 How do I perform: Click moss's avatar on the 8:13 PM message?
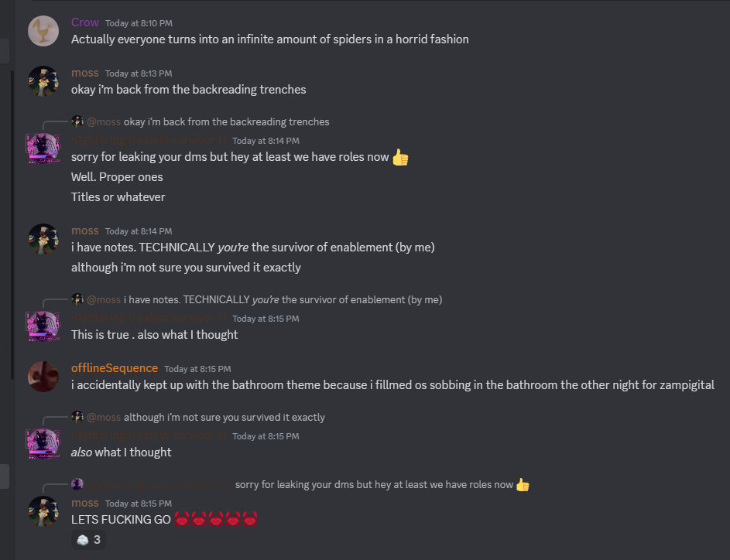(x=43, y=81)
